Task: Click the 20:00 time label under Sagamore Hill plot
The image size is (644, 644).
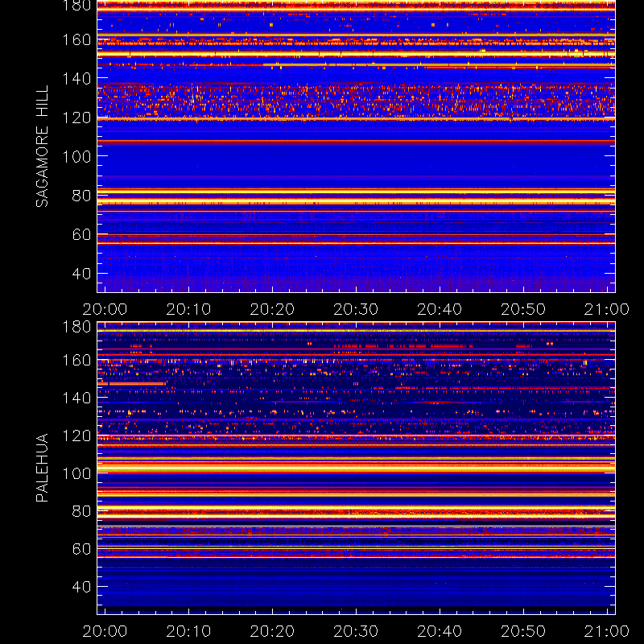Action: point(105,309)
